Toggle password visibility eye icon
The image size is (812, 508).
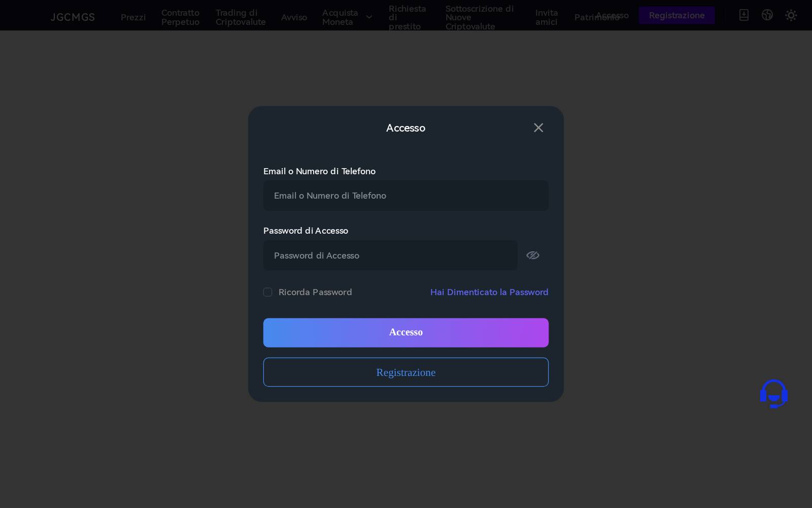[532, 255]
